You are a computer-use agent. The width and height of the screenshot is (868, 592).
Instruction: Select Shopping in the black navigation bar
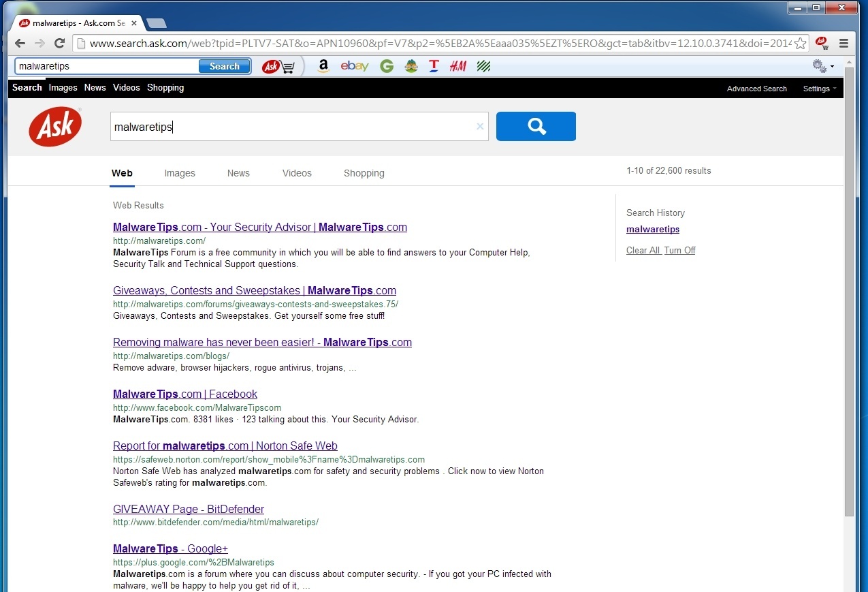pyautogui.click(x=165, y=87)
